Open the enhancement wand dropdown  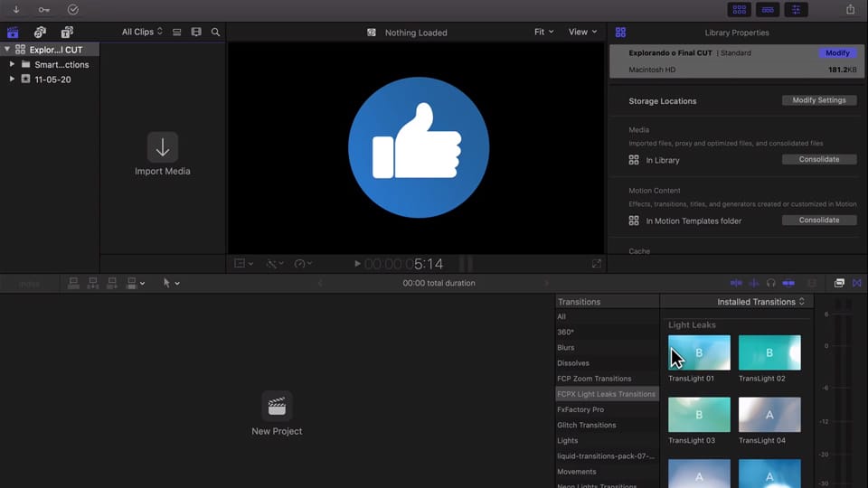click(275, 264)
